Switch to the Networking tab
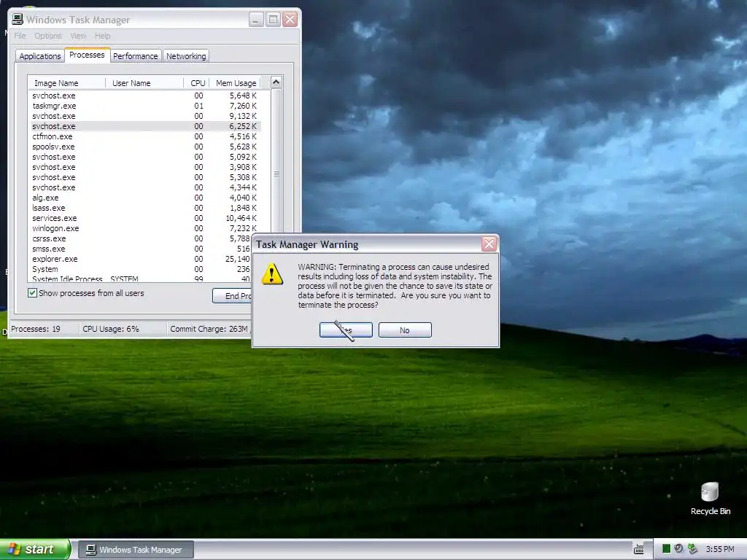This screenshot has height=560, width=747. [x=186, y=56]
